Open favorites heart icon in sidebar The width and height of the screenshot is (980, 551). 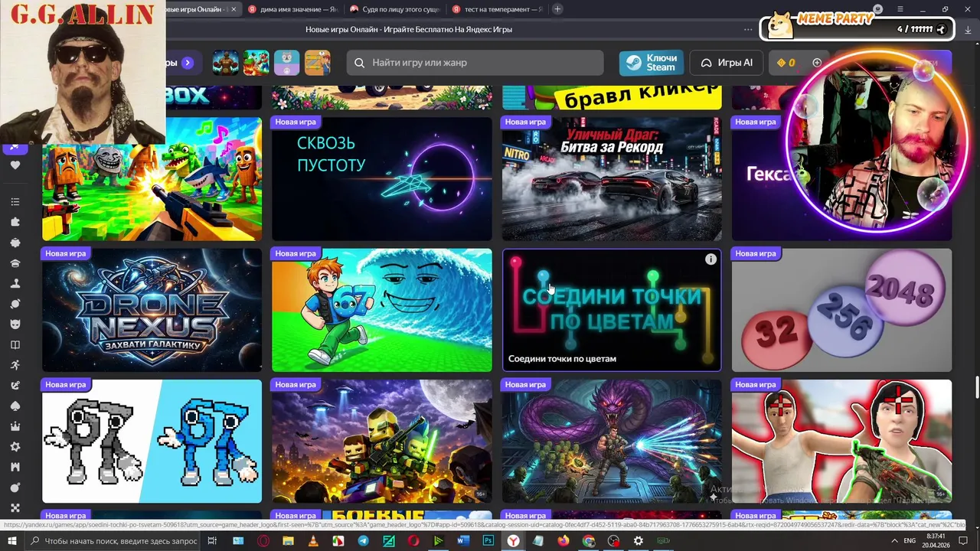click(x=15, y=165)
